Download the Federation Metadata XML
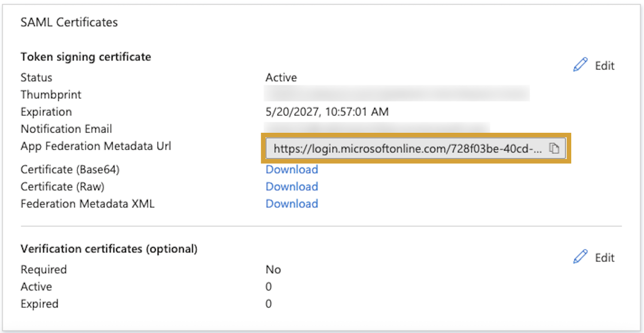The image size is (644, 333). tap(292, 204)
